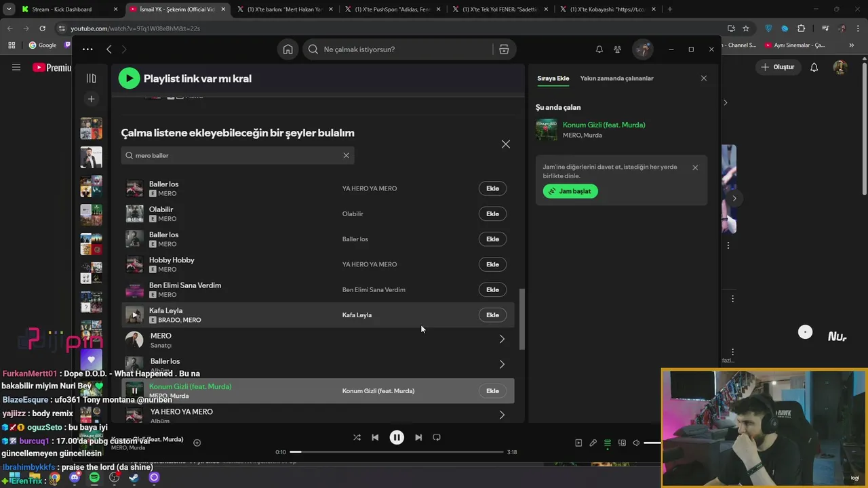Go to Spotify Home via house icon
The image size is (868, 488).
coord(288,49)
